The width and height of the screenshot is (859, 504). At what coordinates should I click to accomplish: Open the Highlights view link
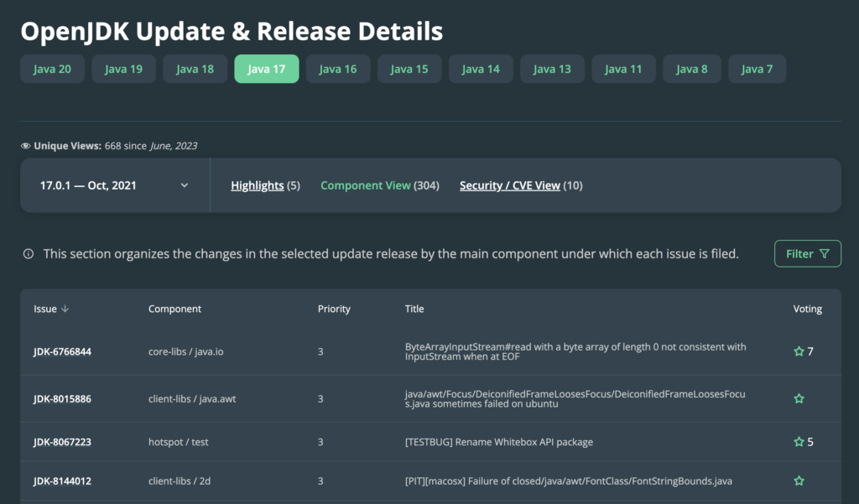258,185
